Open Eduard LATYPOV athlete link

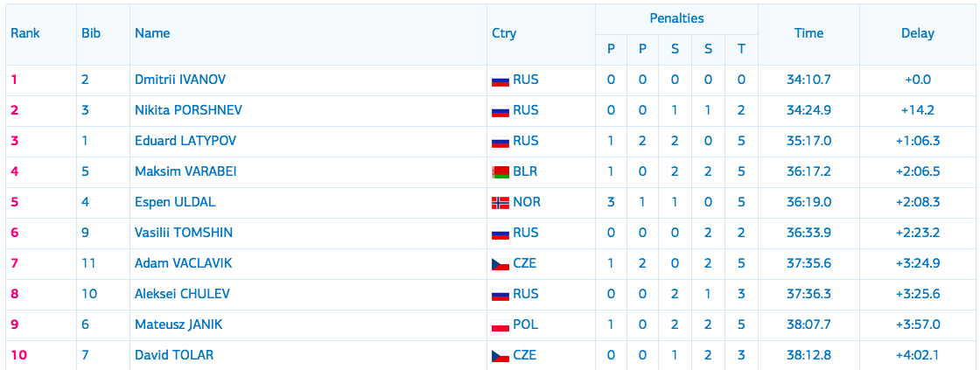tap(185, 141)
